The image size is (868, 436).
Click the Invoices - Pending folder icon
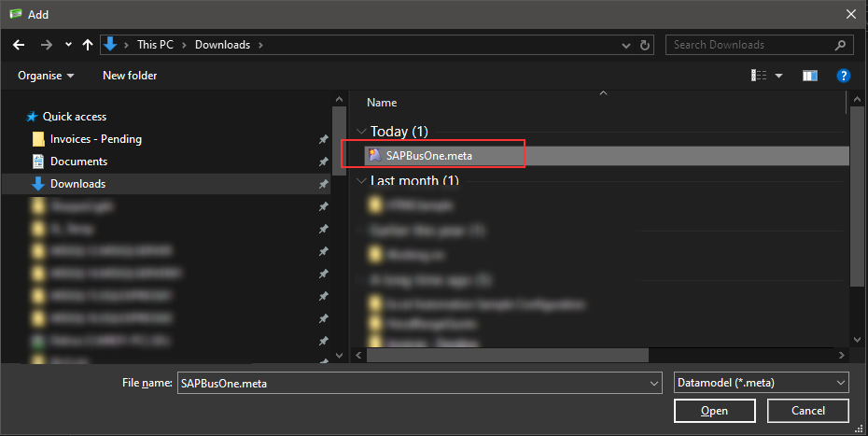pyautogui.click(x=38, y=139)
